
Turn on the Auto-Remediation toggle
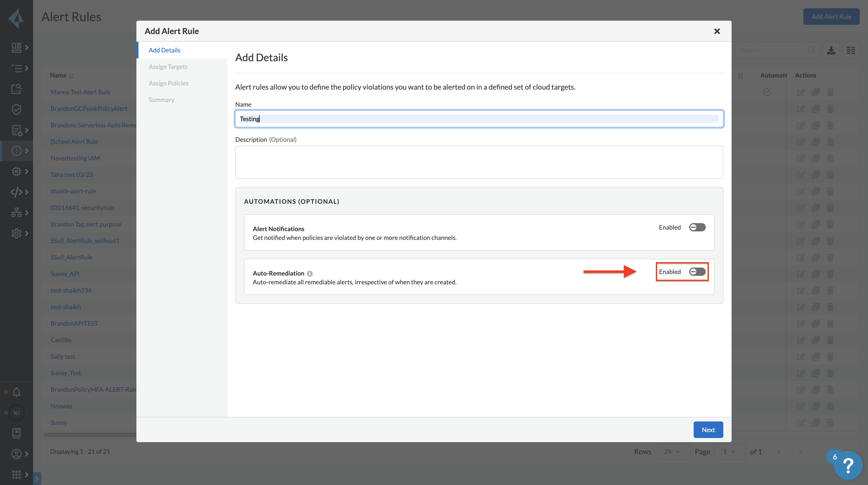click(697, 272)
